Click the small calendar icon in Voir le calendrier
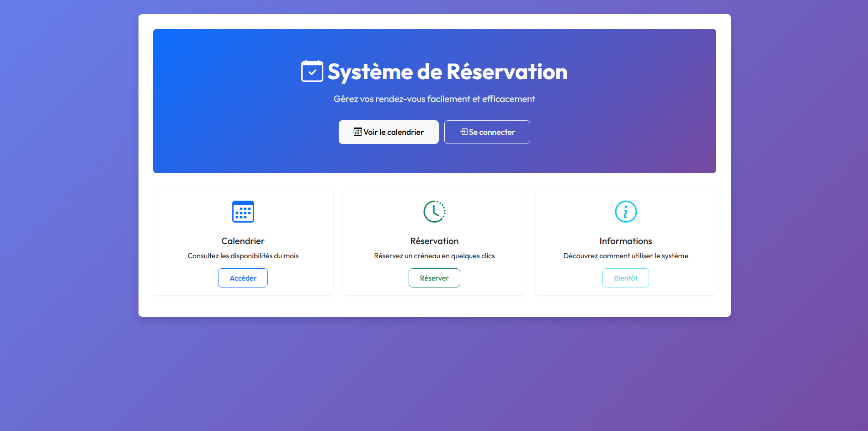 [x=357, y=132]
